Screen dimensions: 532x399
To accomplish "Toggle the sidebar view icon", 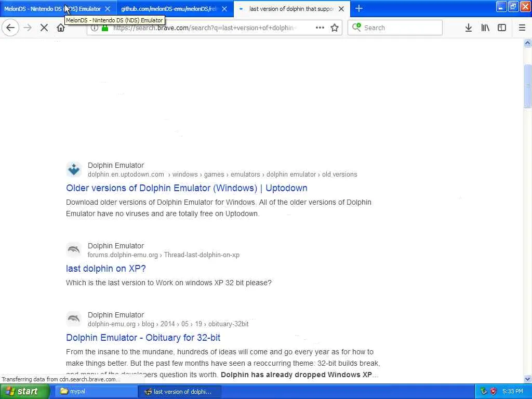I will point(502,28).
